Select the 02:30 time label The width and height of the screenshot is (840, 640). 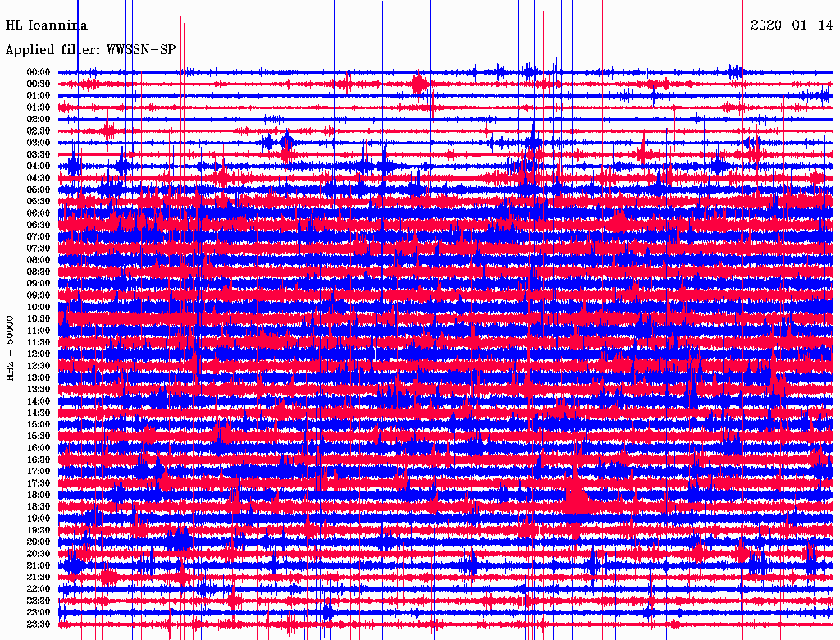(38, 130)
